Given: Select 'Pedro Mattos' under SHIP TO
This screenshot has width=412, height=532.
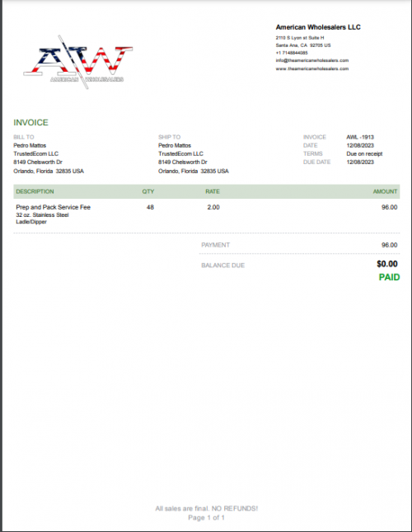Looking at the screenshot, I should pyautogui.click(x=175, y=145).
